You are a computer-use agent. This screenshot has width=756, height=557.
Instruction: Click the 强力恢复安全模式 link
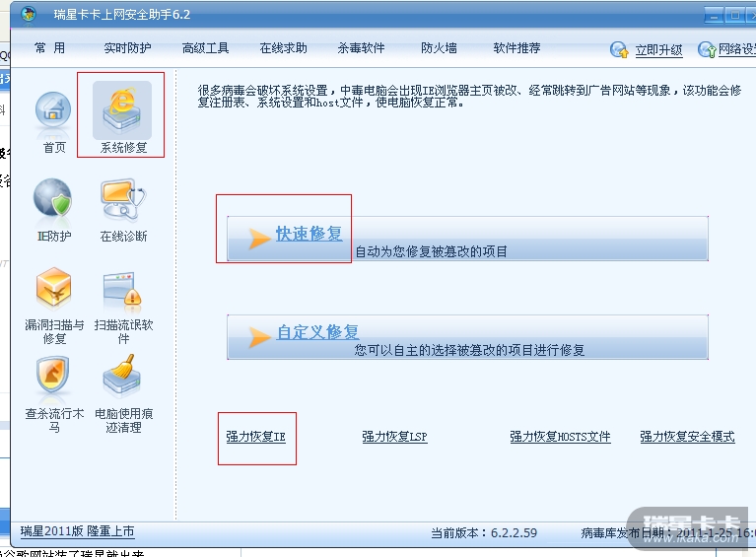(688, 437)
